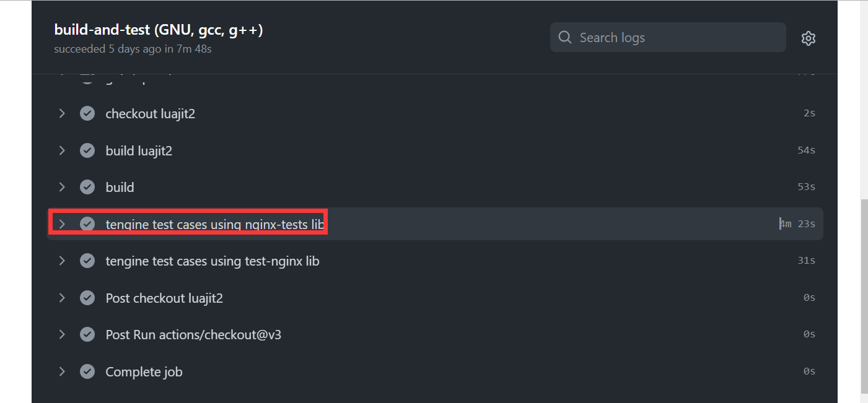
Task: Click checkmark beside nginx-tests lib step
Action: tap(87, 223)
